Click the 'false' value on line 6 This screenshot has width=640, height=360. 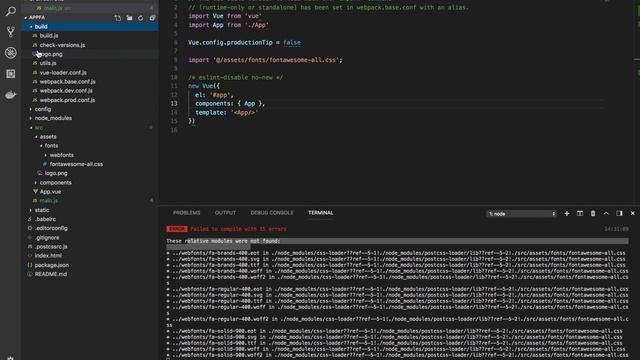[x=292, y=42]
